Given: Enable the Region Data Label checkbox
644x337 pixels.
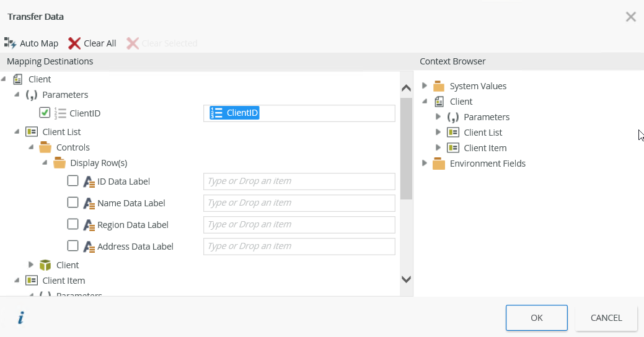Looking at the screenshot, I should [73, 224].
